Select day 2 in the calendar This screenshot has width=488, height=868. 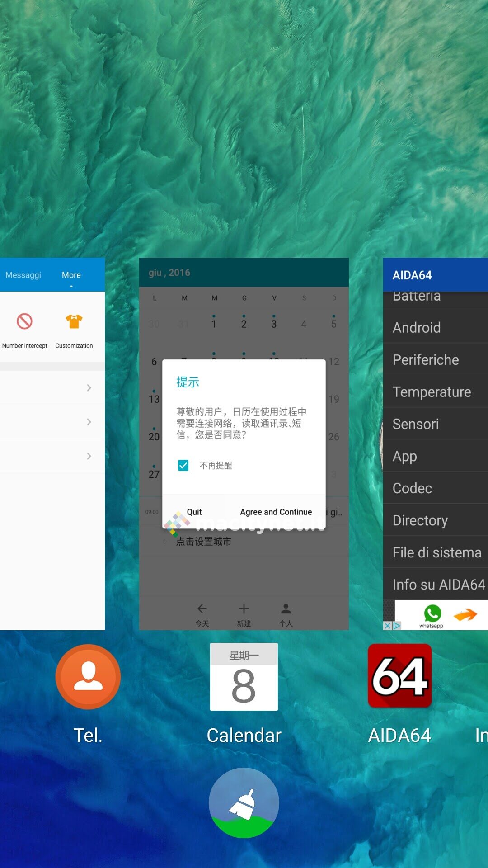point(244,324)
